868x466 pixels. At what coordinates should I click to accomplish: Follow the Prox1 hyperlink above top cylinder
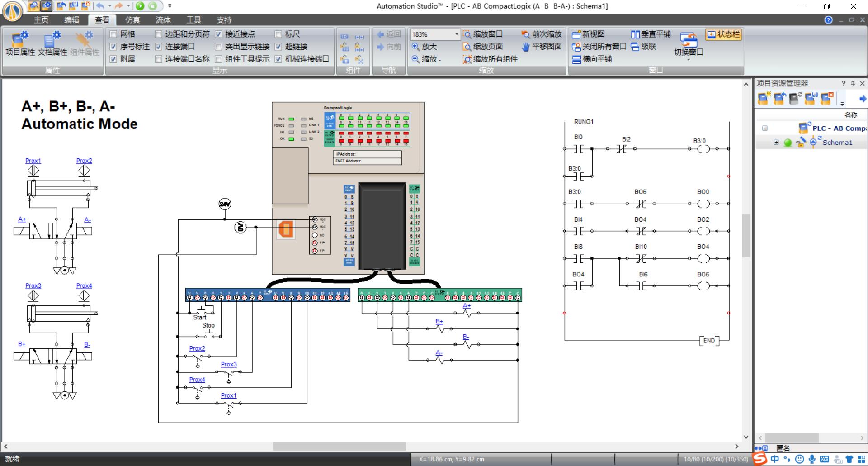[33, 161]
